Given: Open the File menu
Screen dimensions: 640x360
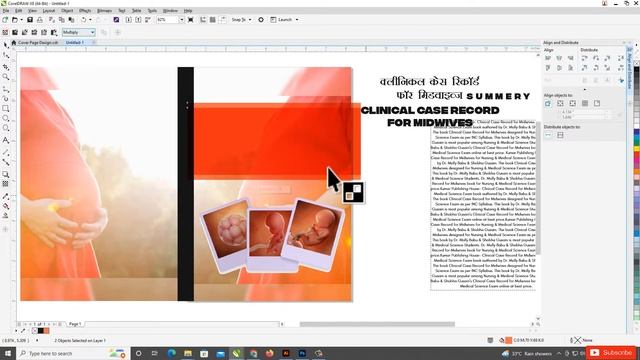Looking at the screenshot, I should pyautogui.click(x=6, y=11).
